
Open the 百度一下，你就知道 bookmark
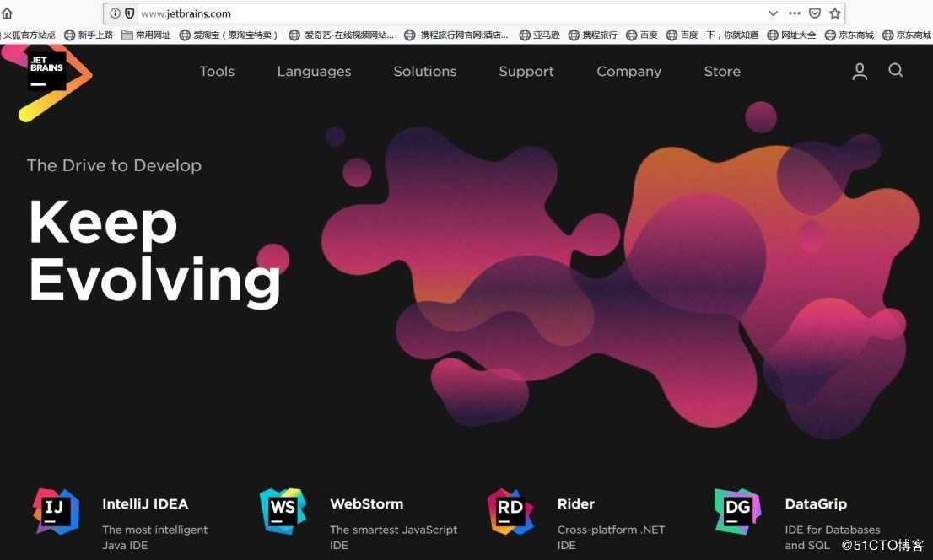(713, 35)
